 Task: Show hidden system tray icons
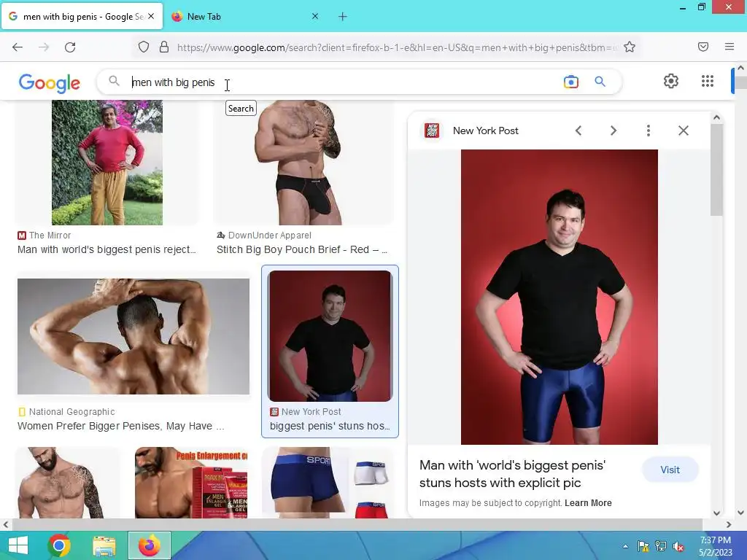click(x=625, y=546)
